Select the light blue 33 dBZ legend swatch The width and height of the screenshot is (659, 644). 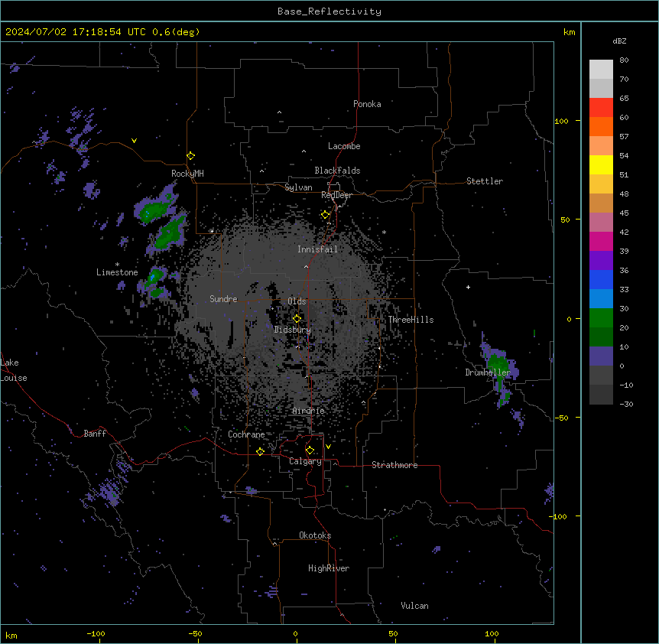(601, 298)
